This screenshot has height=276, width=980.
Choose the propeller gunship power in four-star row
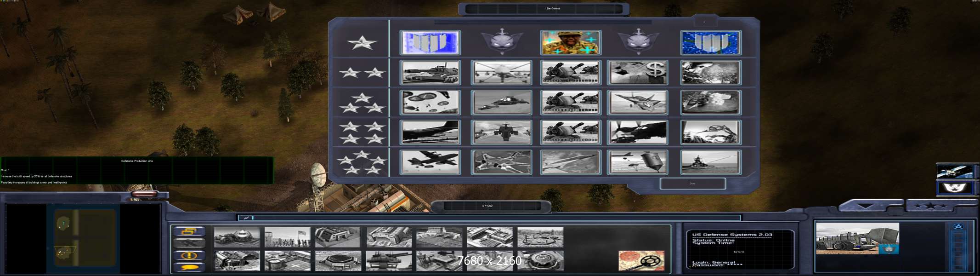[x=637, y=132]
